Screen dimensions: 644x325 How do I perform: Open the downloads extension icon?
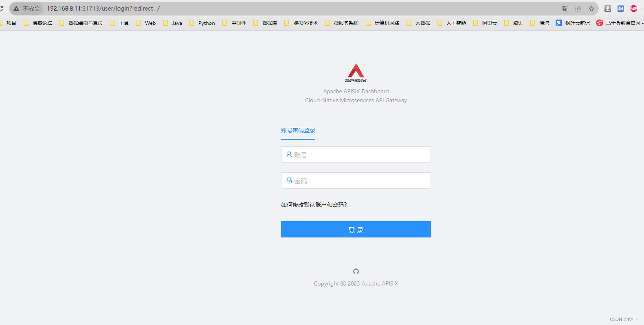click(x=608, y=9)
